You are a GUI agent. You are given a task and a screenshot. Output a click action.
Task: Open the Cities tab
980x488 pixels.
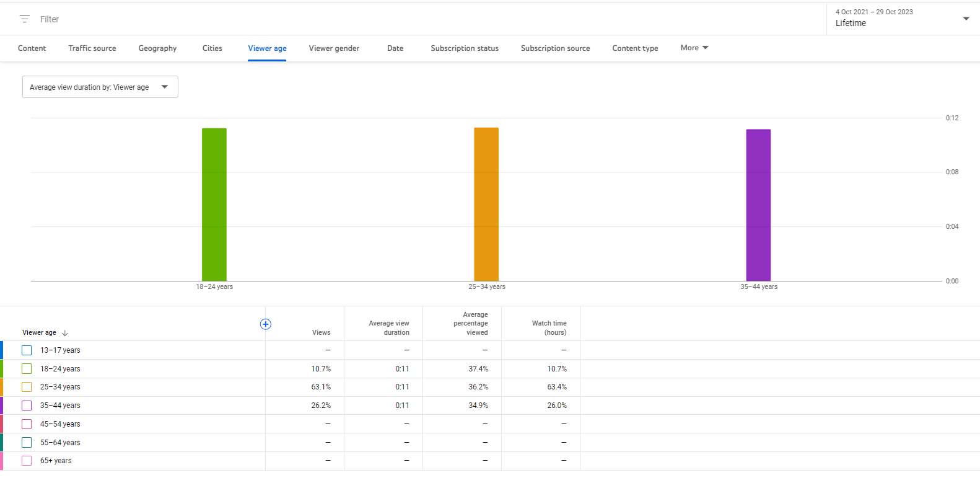tap(212, 48)
